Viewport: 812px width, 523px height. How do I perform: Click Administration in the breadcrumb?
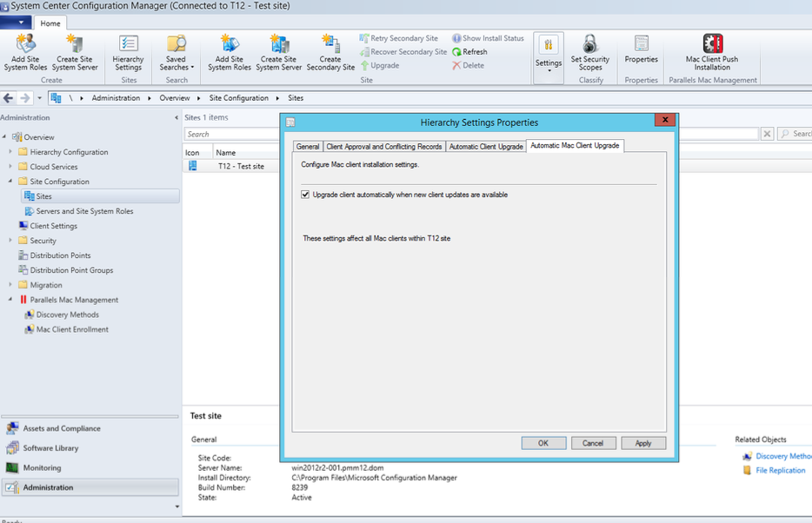point(116,98)
